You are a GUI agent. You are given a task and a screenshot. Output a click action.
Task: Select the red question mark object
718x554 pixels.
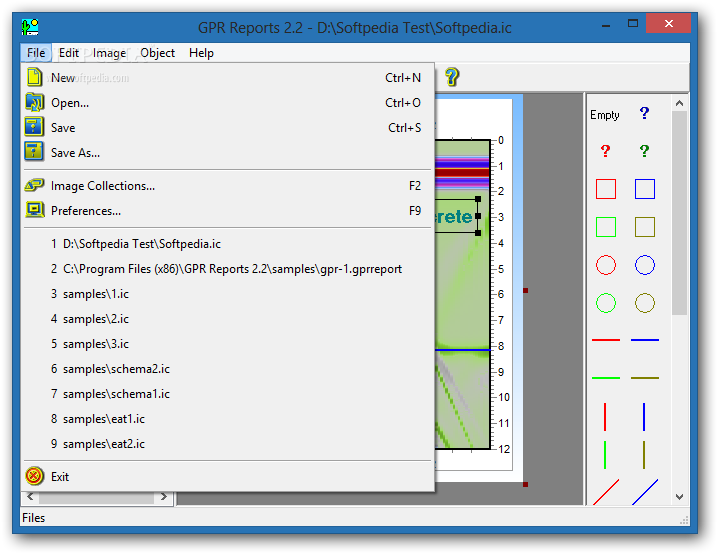coord(605,151)
